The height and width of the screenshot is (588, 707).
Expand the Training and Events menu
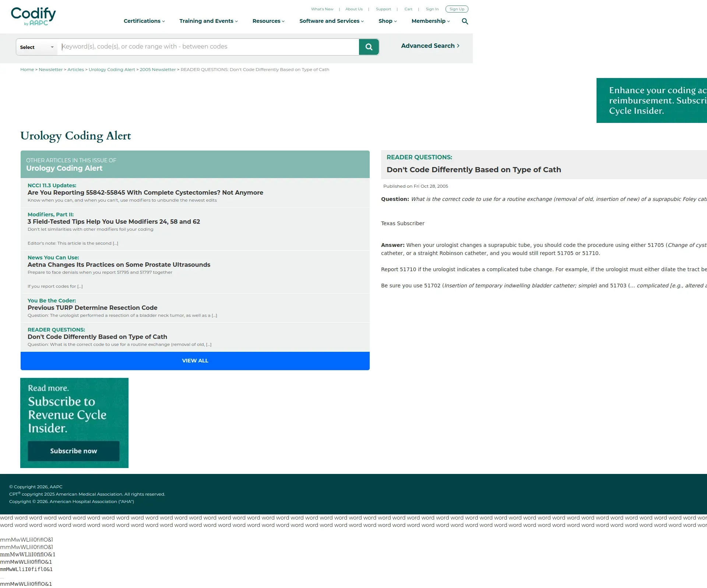tap(208, 21)
